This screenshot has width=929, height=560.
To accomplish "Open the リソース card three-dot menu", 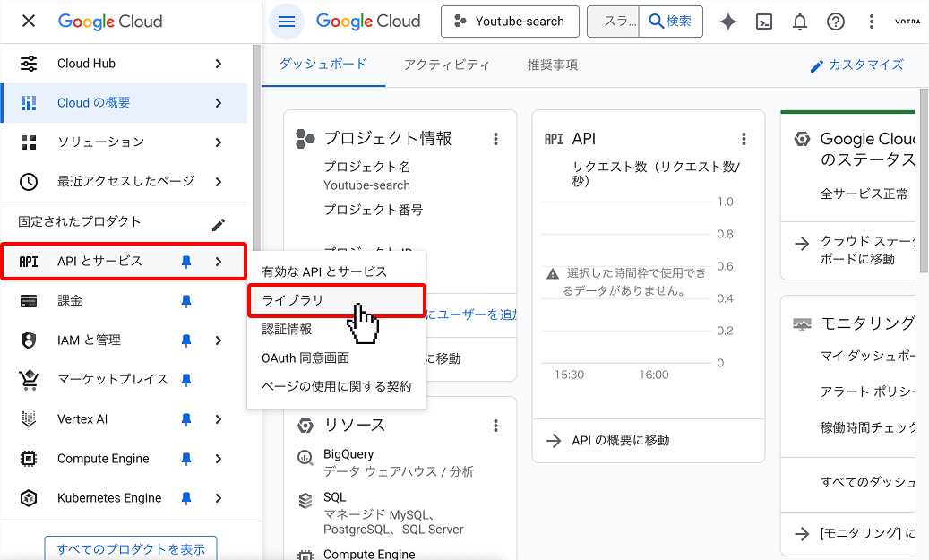I will [496, 426].
